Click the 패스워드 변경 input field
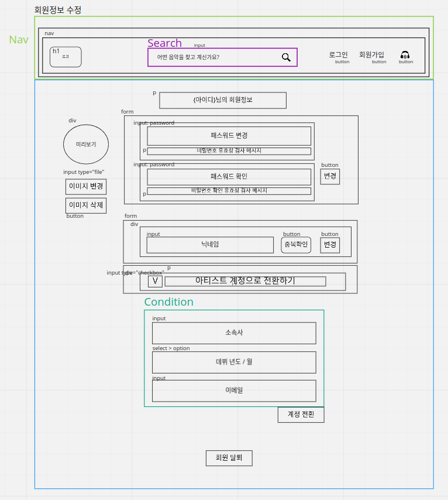Viewport: 448px width, 500px height. point(229,136)
